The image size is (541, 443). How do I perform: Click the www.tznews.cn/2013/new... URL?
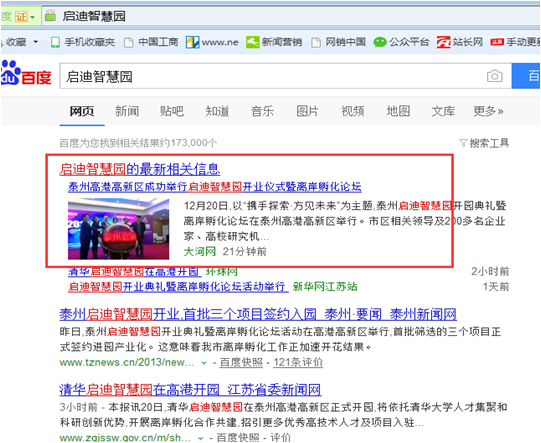click(127, 363)
